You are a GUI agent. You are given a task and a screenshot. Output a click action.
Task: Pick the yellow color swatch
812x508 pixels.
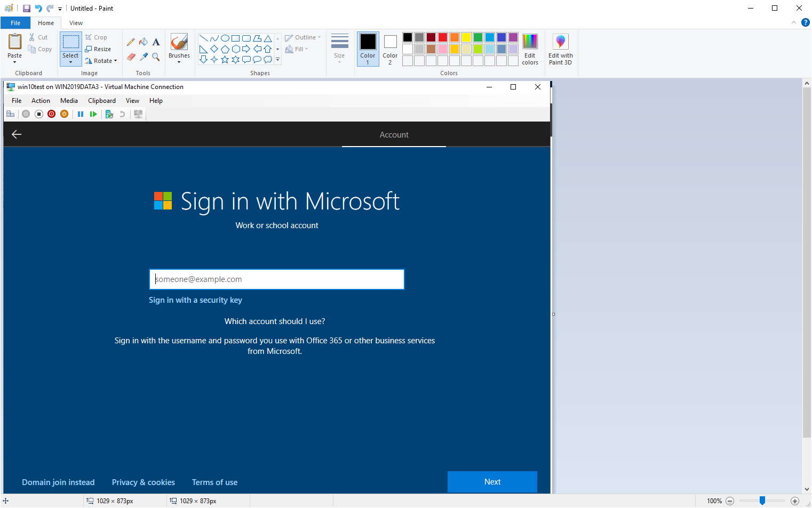(x=466, y=37)
